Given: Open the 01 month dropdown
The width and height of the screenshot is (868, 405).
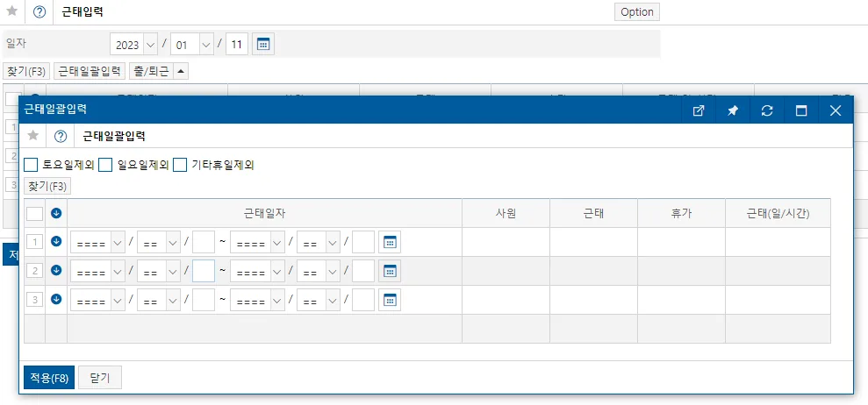Looking at the screenshot, I should (x=192, y=45).
